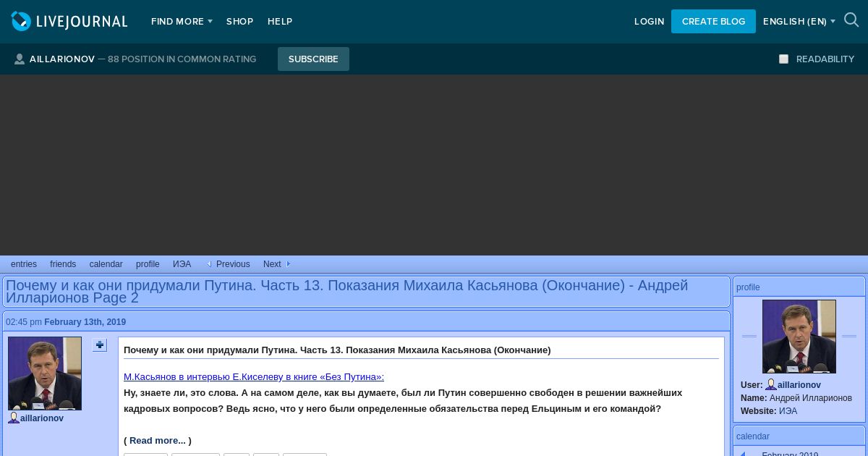Click the Create Blog button
The image size is (868, 456).
click(x=713, y=22)
